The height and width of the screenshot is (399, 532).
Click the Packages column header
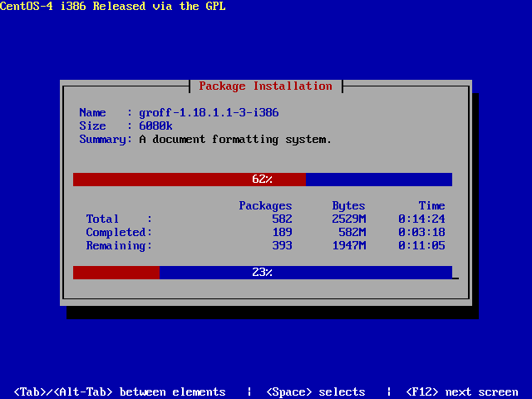265,205
